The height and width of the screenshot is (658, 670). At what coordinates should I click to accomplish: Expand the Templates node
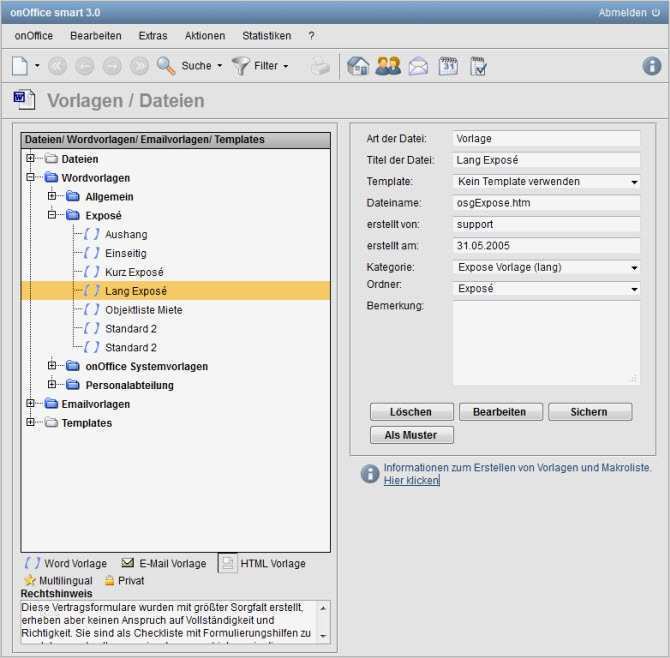pyautogui.click(x=30, y=422)
